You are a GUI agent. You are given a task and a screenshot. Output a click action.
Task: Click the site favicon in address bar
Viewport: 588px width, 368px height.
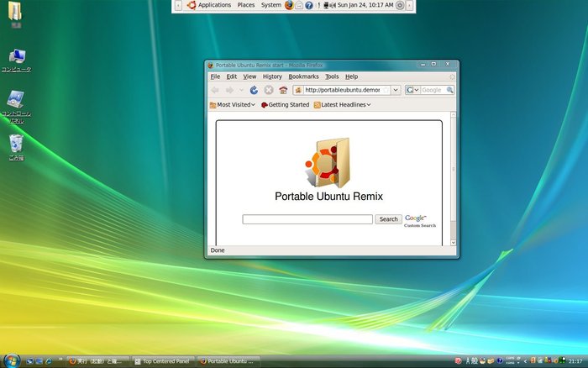click(298, 90)
